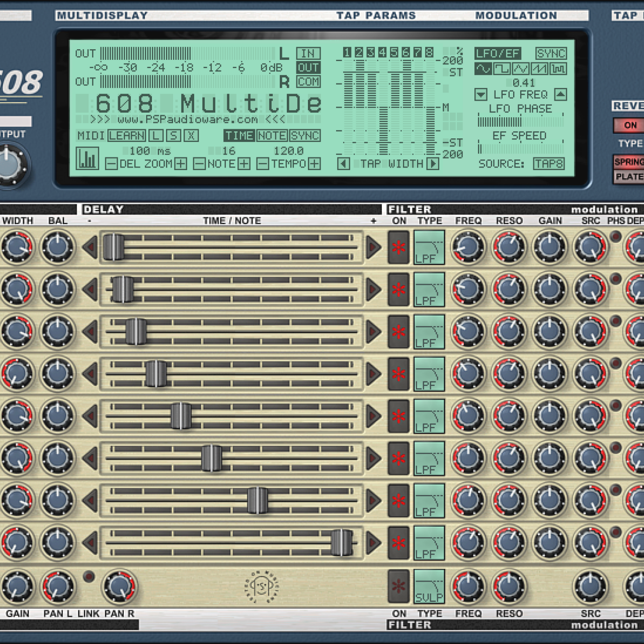Viewport: 644px width, 644px height.
Task: Click the TAP WIDTH right arrow
Action: (433, 164)
